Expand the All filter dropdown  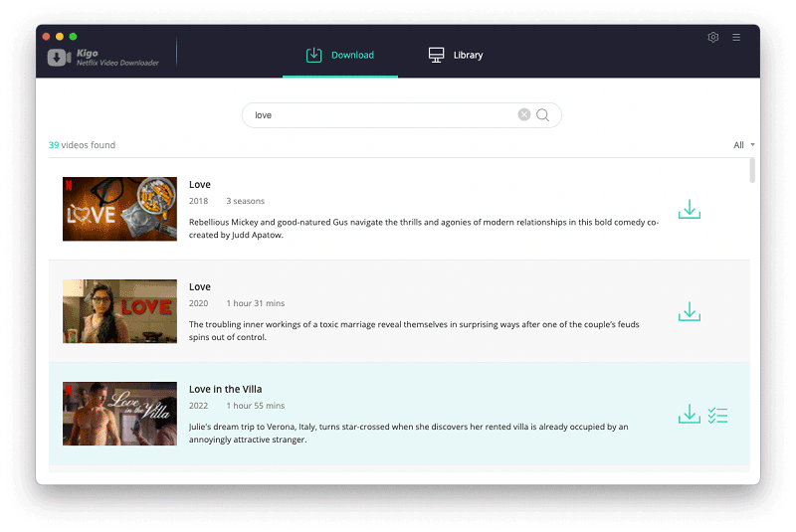(743, 145)
